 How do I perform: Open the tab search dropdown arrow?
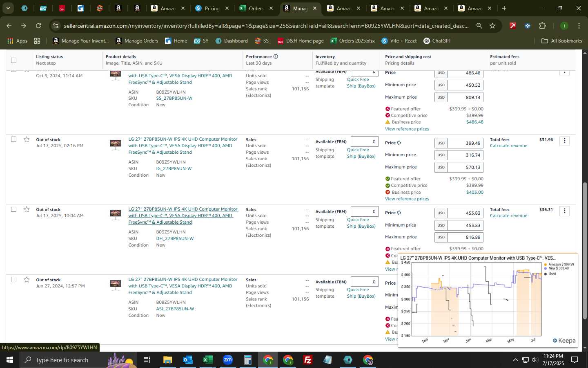8,8
